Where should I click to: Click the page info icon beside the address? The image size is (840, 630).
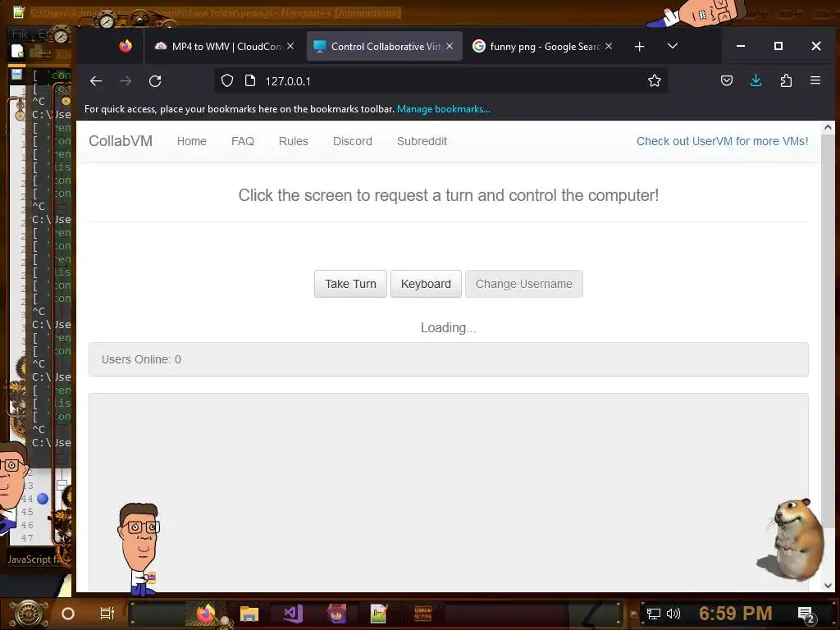(250, 81)
